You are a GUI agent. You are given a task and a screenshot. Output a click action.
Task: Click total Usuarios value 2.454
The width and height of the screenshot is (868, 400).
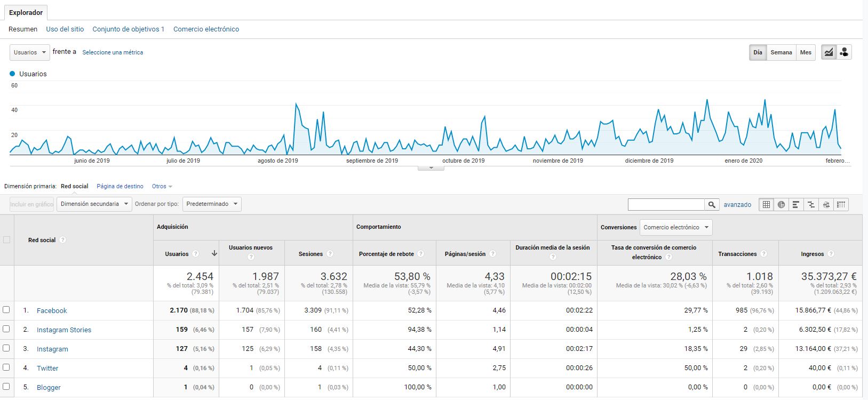point(200,276)
